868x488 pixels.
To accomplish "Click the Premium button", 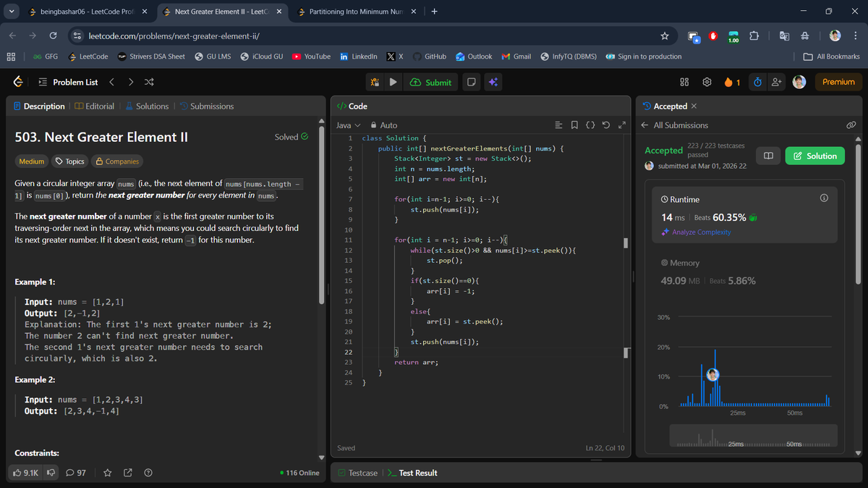I will (838, 82).
